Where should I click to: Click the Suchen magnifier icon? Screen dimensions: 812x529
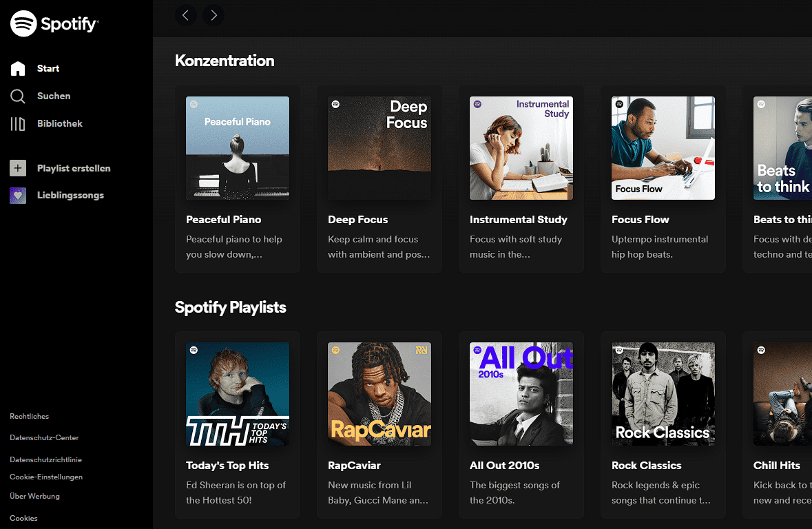coord(18,96)
